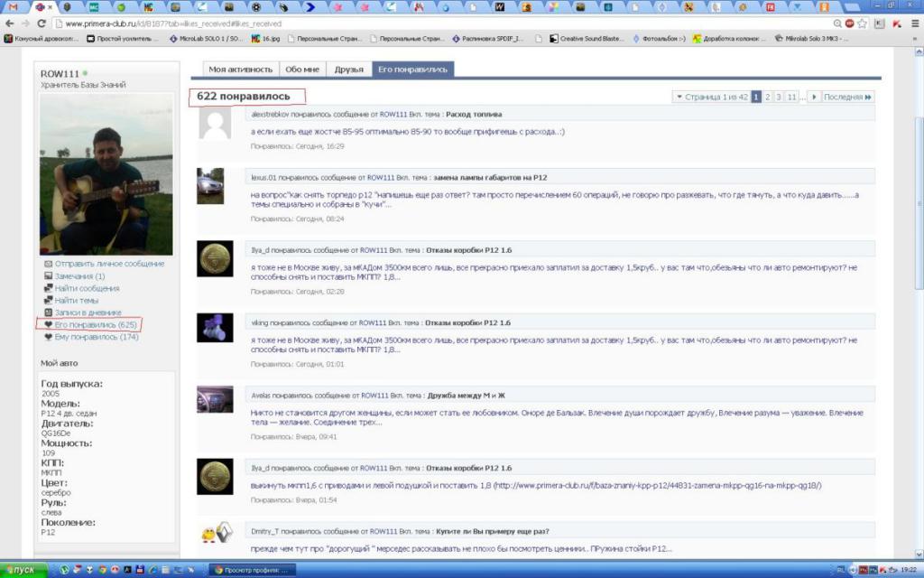
Task: Go to page 3 of likes
Action: [779, 97]
